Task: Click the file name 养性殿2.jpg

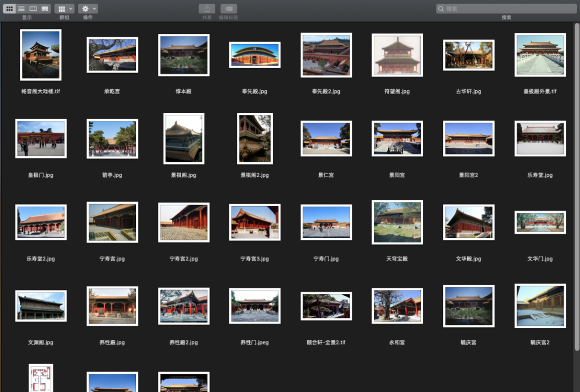Action: click(x=184, y=342)
